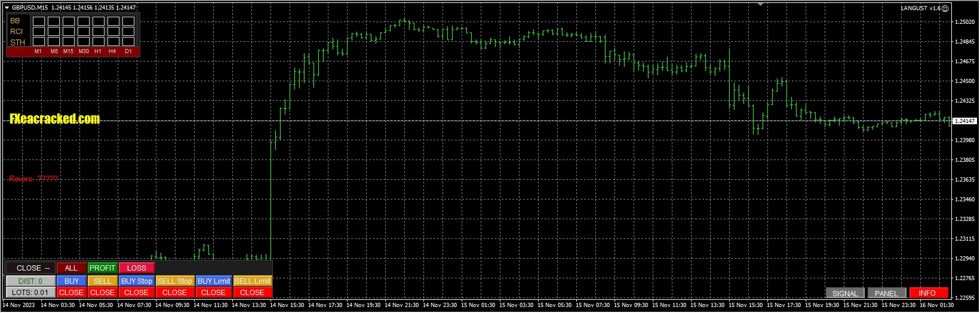Screen dimensions: 980x313
Task: Click the BB indicator box for M1
Action: point(39,21)
